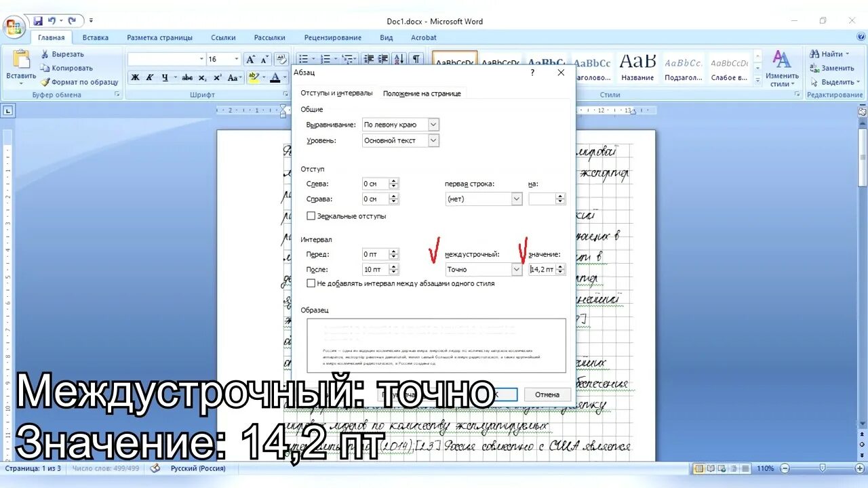Click language Русский (Россия) in status bar

tap(197, 468)
